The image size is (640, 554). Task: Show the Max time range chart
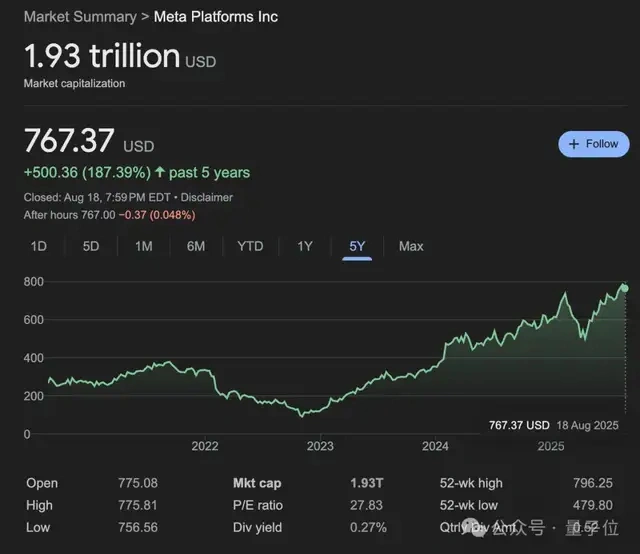(x=411, y=246)
